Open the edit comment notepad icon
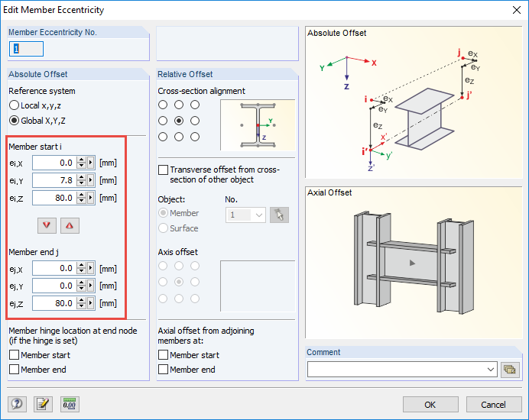The image size is (529, 420). pyautogui.click(x=43, y=404)
